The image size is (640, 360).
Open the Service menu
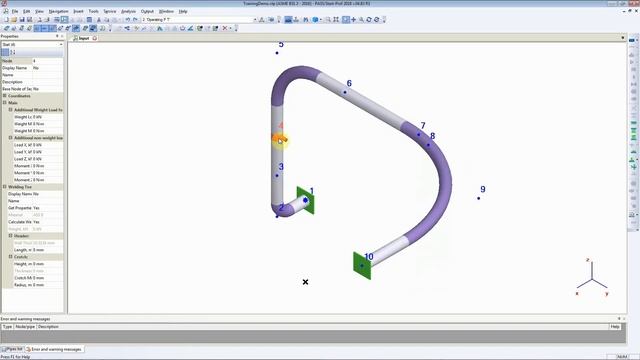(109, 11)
